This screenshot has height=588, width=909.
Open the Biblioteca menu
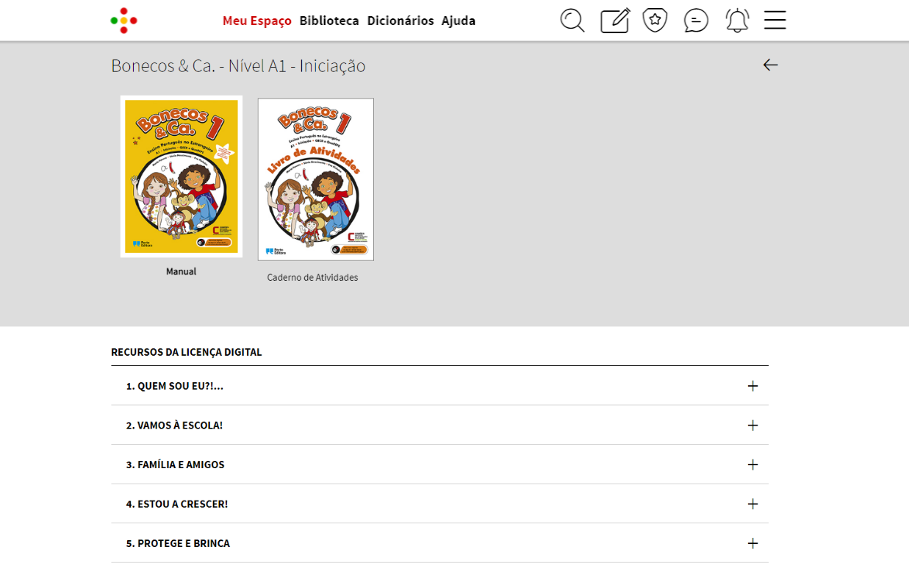[329, 21]
